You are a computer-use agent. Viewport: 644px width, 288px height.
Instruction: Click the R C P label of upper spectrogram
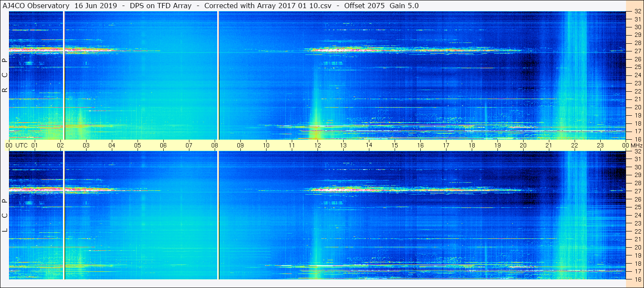(x=5, y=75)
